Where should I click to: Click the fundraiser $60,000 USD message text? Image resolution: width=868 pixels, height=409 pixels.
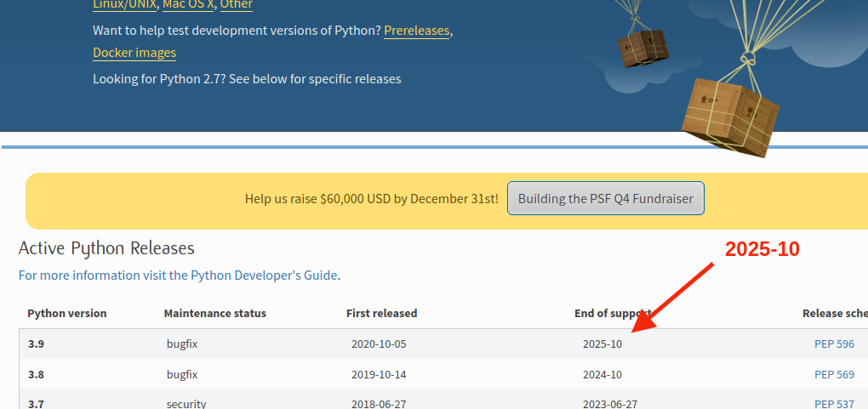point(371,198)
